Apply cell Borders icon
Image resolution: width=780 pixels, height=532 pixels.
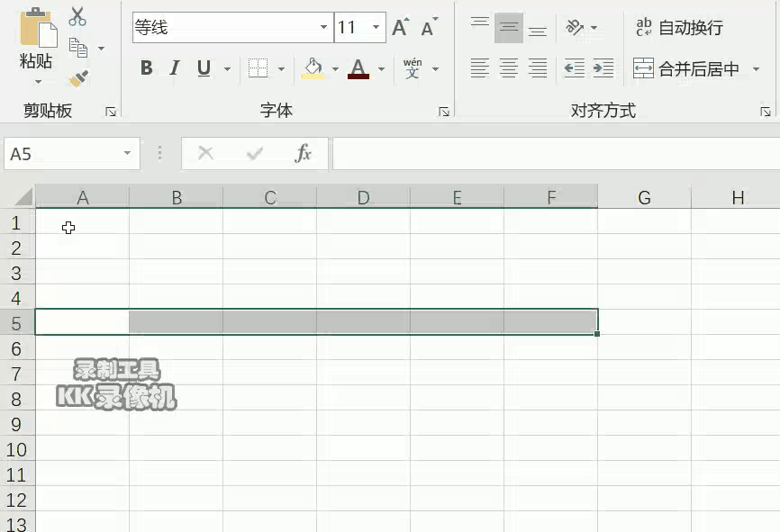(258, 68)
